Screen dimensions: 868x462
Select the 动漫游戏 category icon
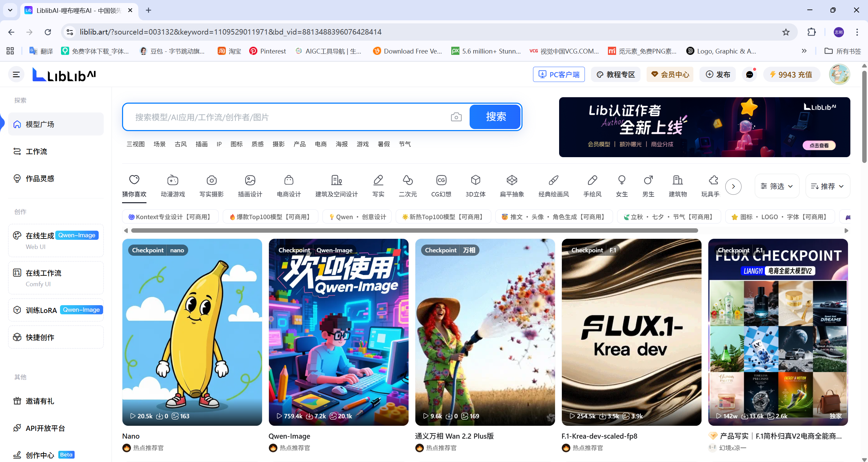click(173, 180)
